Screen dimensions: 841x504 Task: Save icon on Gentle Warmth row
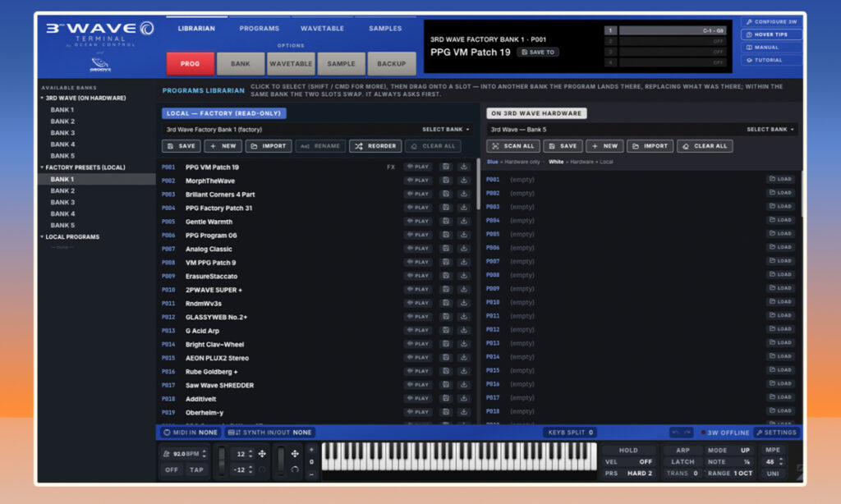tap(446, 222)
